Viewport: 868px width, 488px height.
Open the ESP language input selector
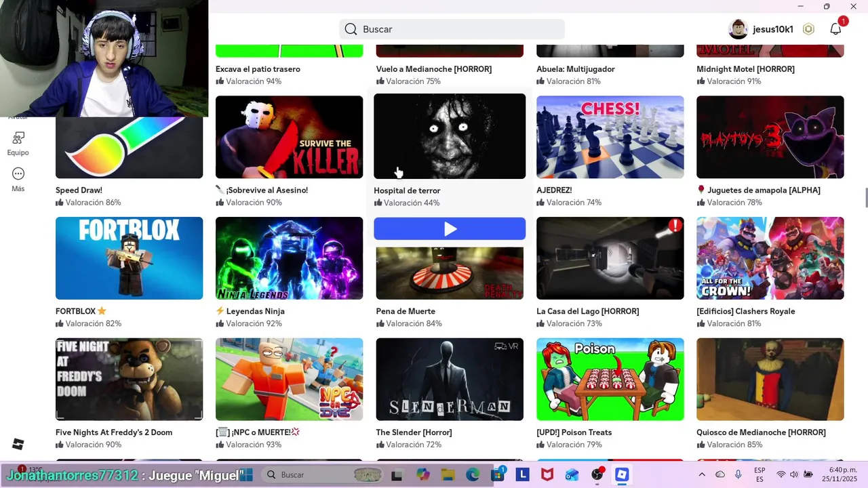(x=759, y=474)
